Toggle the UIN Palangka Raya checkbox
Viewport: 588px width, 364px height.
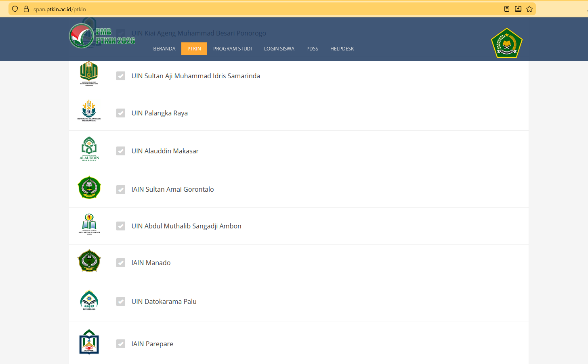coord(121,113)
